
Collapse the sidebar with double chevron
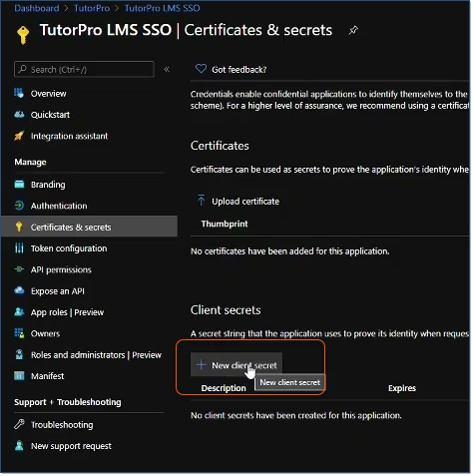(x=167, y=69)
